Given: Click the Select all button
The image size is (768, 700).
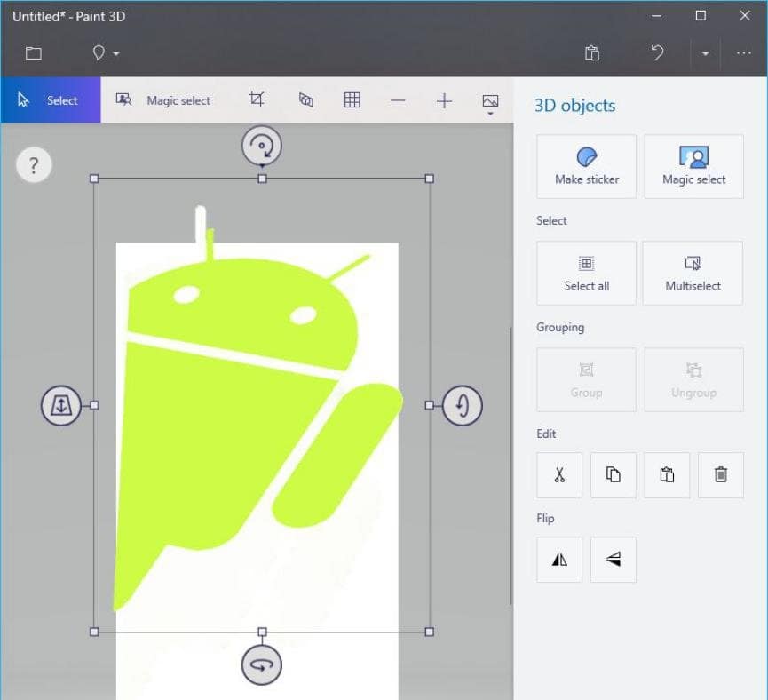Looking at the screenshot, I should pyautogui.click(x=586, y=273).
